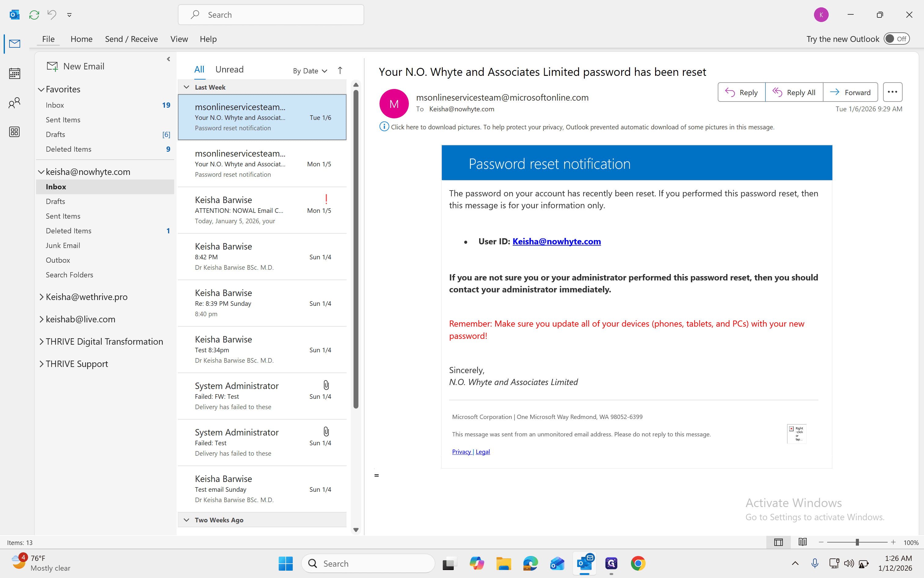
Task: Switch to Normal view layout icon
Action: point(779,542)
